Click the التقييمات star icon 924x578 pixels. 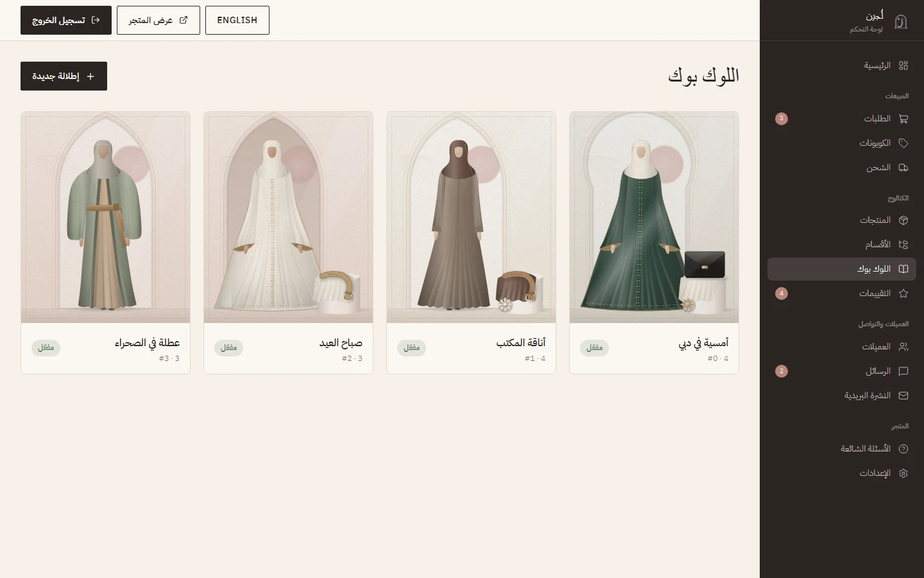point(903,293)
